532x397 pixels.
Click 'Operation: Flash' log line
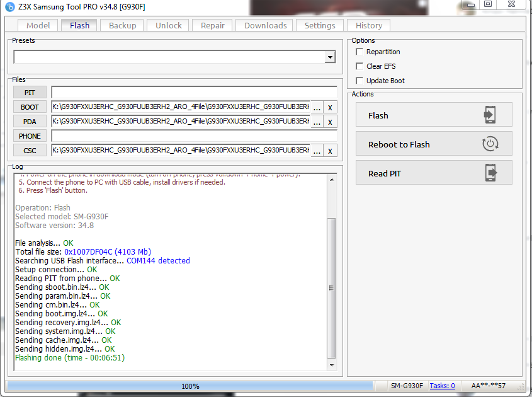click(43, 207)
